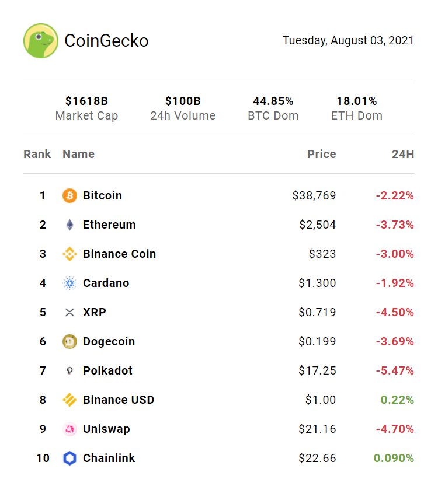The image size is (438, 504).
Task: Click the XRP icon
Action: pos(69,312)
